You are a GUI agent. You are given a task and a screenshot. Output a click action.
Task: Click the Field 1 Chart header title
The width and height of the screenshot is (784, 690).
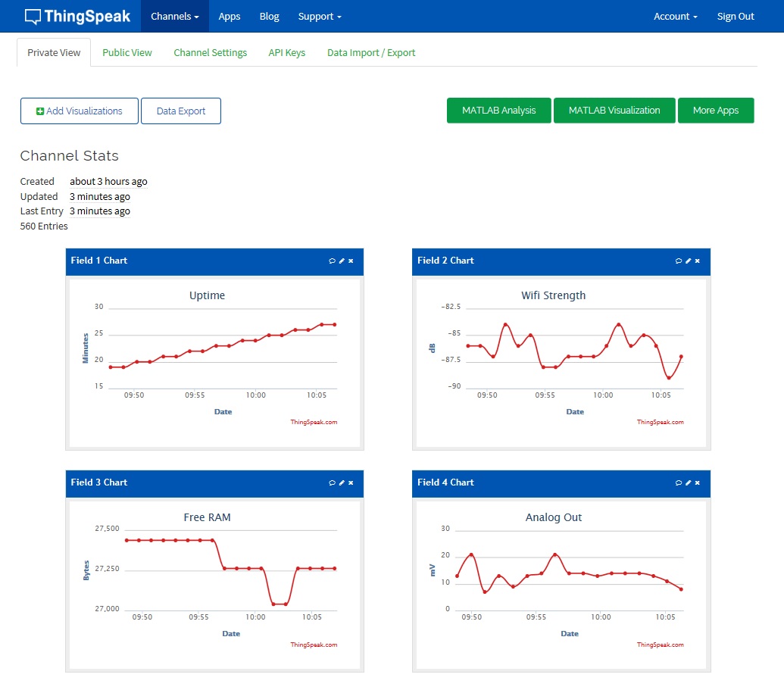[99, 261]
